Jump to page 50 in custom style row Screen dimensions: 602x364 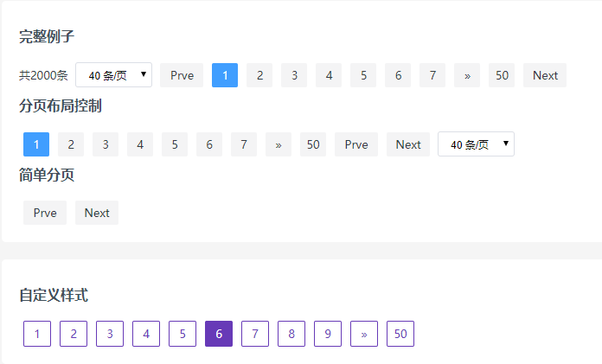(400, 334)
